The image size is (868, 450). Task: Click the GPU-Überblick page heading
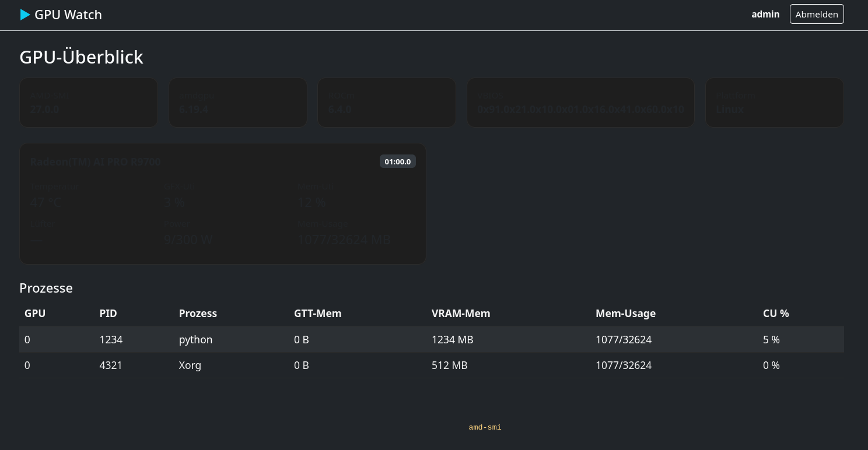[x=81, y=57]
